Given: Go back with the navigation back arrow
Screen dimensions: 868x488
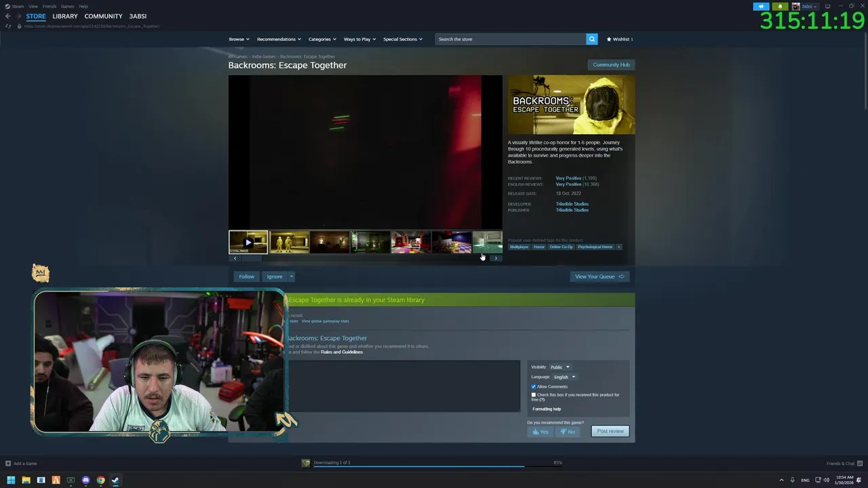Looking at the screenshot, I should [x=8, y=16].
